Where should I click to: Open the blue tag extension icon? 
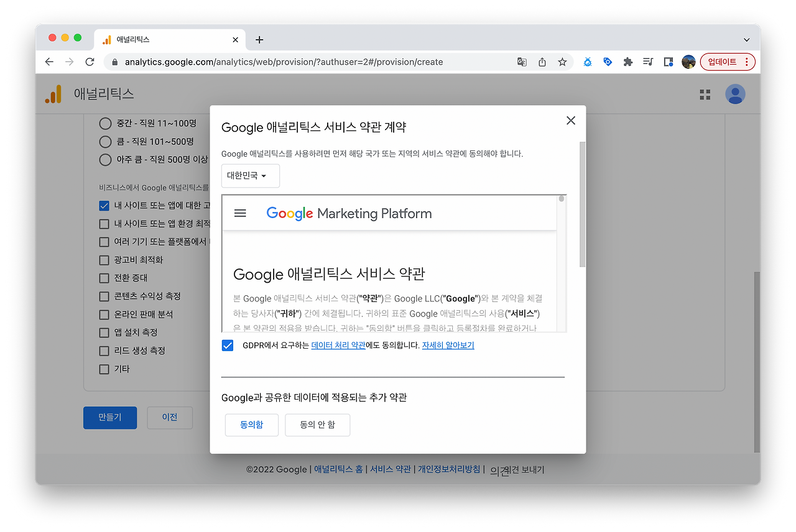pos(608,62)
